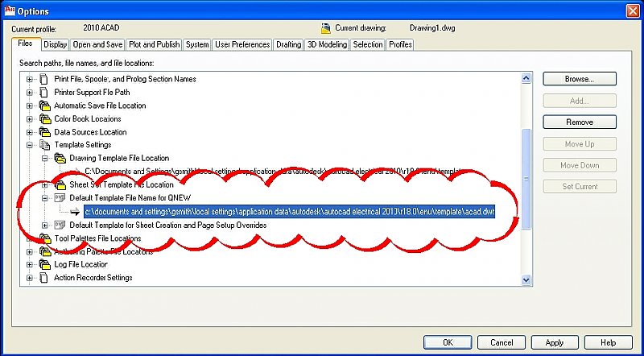644x356 pixels.
Task: Click the list scrollbar up arrow
Action: click(x=526, y=78)
